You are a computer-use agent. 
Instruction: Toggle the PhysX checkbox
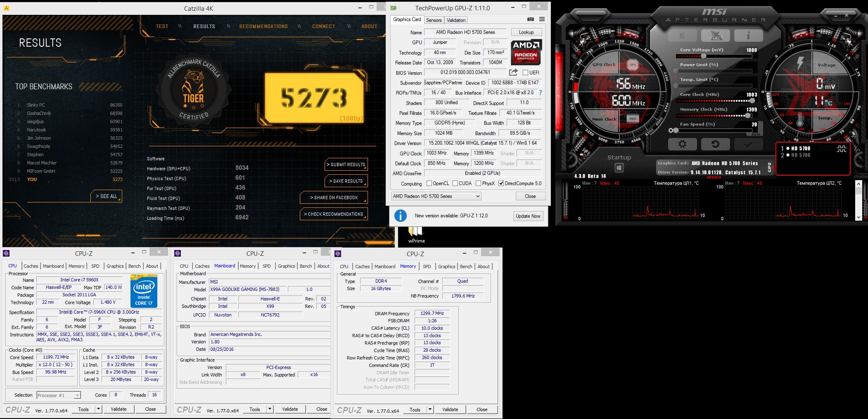coord(478,183)
